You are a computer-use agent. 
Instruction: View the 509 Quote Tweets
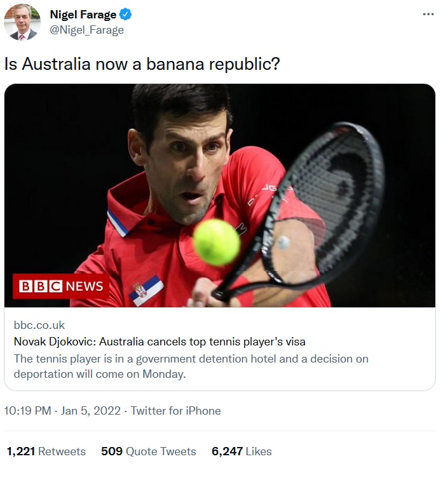[149, 451]
